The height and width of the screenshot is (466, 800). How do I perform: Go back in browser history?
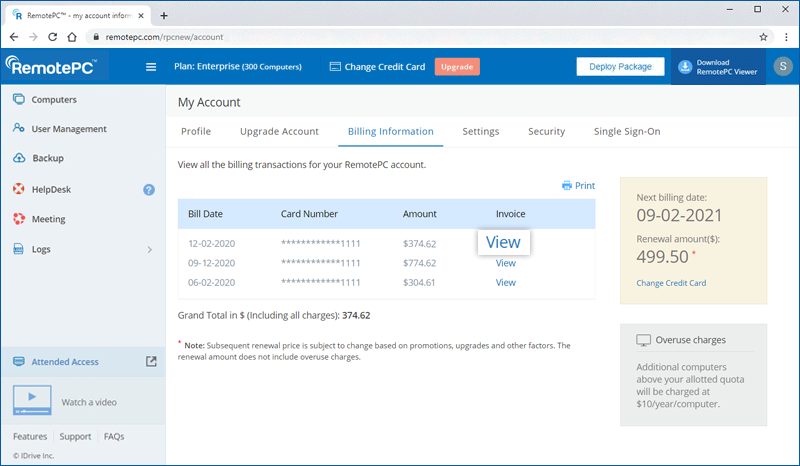[x=14, y=37]
